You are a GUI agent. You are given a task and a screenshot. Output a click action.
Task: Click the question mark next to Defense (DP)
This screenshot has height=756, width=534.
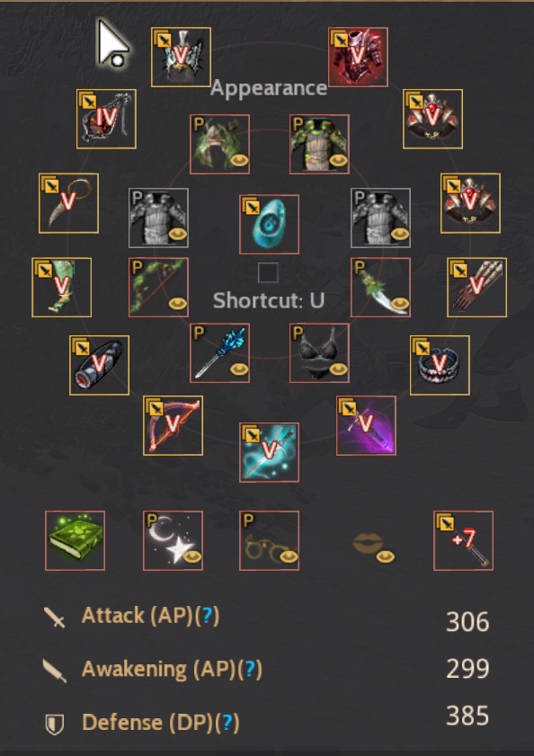pyautogui.click(x=227, y=722)
